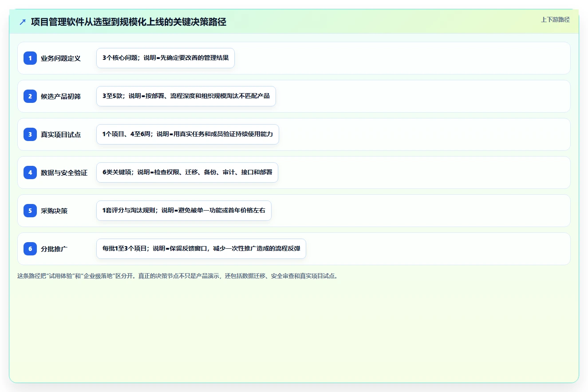Click the footnote starting 这条路径把
The image size is (588, 392).
point(178,276)
